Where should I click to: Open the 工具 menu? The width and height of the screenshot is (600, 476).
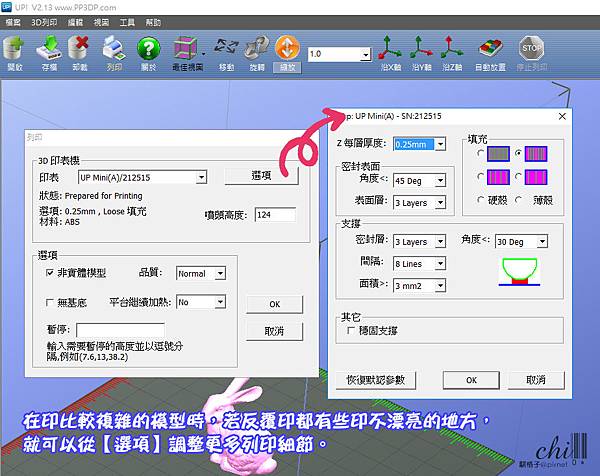[x=127, y=23]
